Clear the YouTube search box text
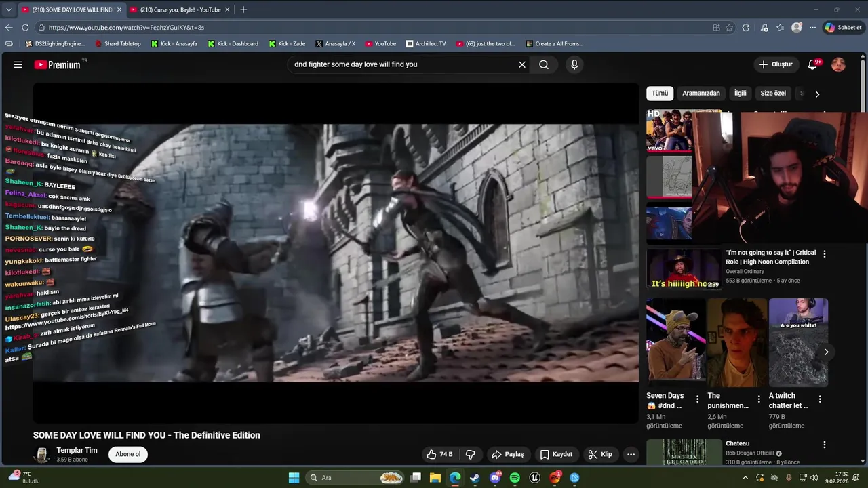 pyautogui.click(x=522, y=64)
